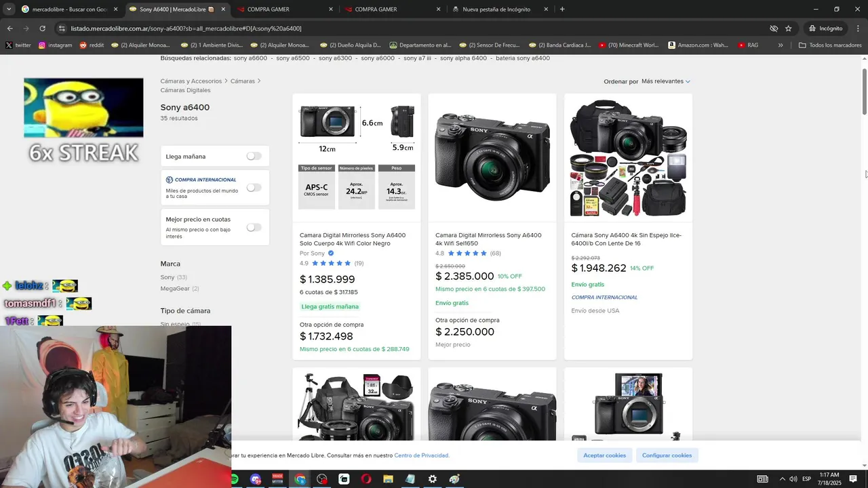This screenshot has width=868, height=488.
Task: Click the $ 2.250.000 Mejor precio option
Action: point(465,331)
